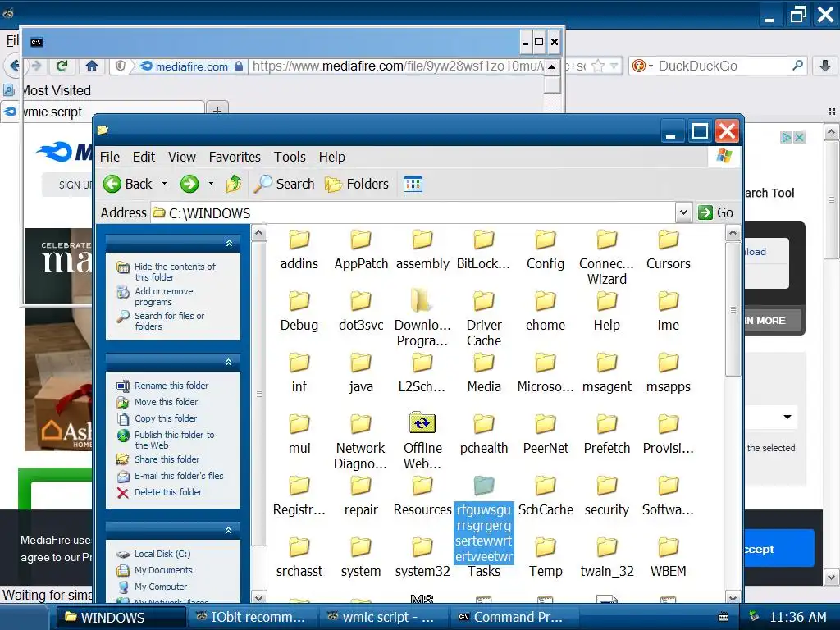The width and height of the screenshot is (840, 630).
Task: Expand the Address bar dropdown arrow
Action: pos(683,212)
